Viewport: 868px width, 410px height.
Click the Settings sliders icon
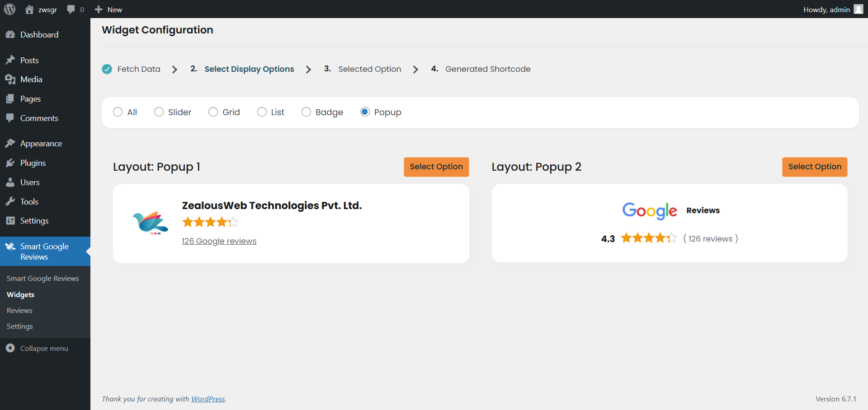coord(10,221)
